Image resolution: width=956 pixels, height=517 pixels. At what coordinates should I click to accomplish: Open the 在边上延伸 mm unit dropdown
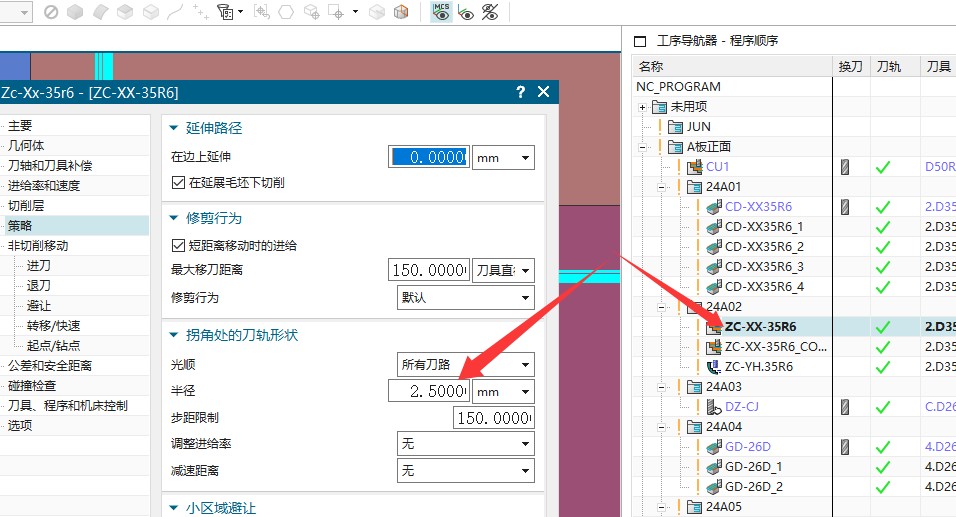(504, 157)
